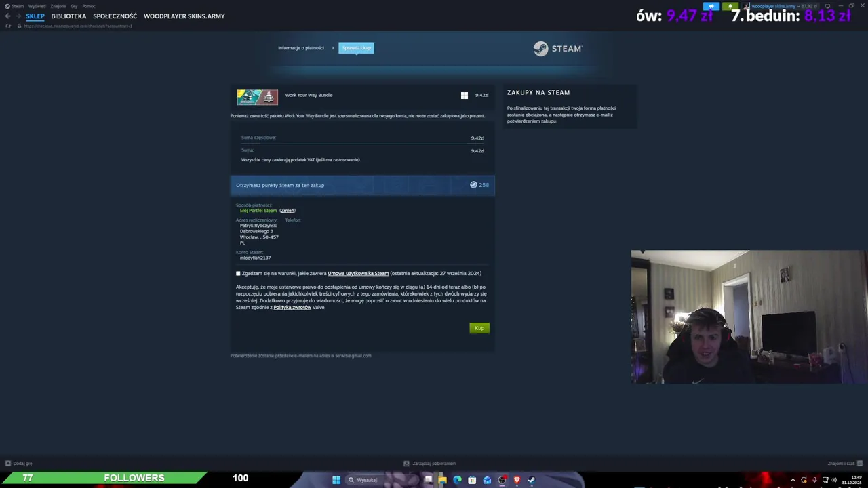Open the Polityka zwrotów link
Screen dimensions: 868x488
(292, 308)
